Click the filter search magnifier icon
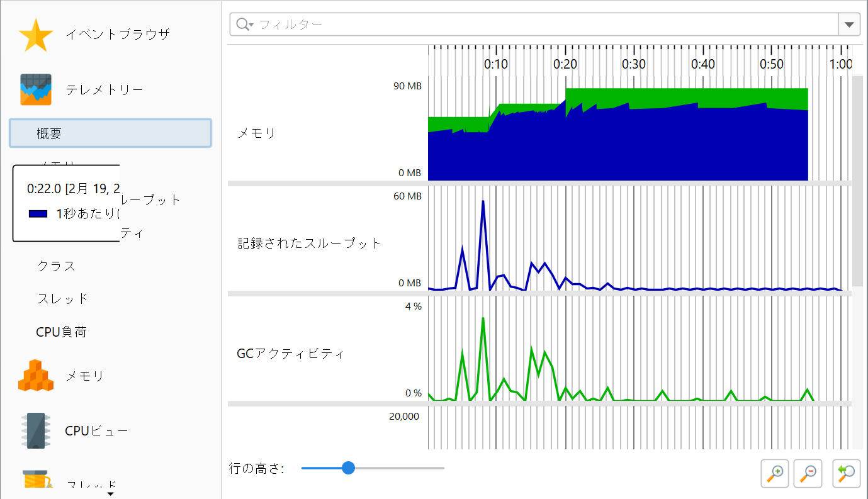The width and height of the screenshot is (868, 499). tap(244, 25)
